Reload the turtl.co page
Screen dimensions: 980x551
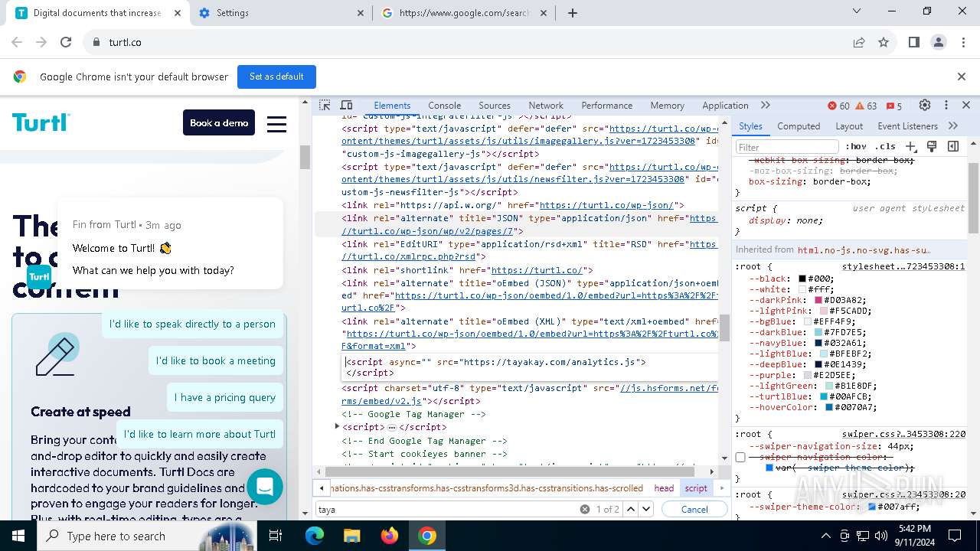pos(66,43)
